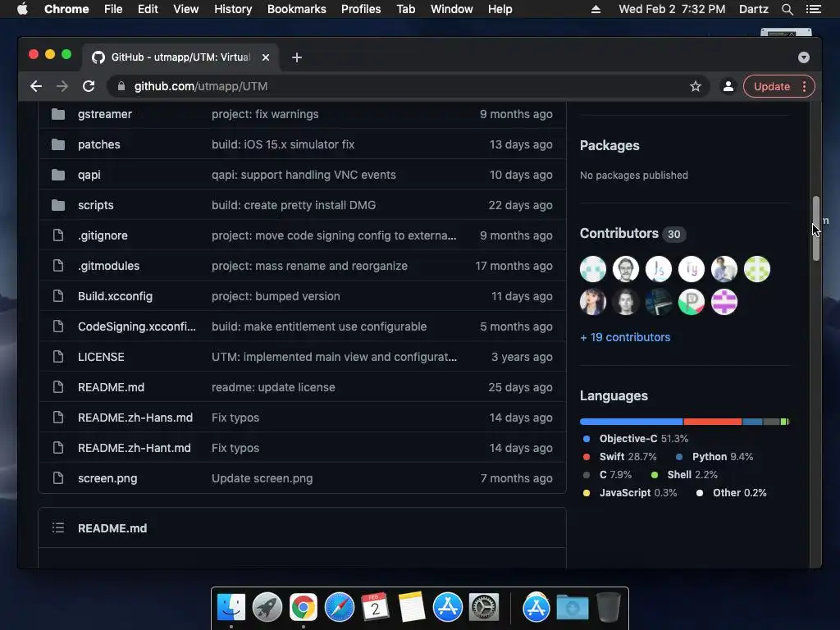Open commit 'readme: update license'
The image size is (840, 630).
pyautogui.click(x=273, y=387)
